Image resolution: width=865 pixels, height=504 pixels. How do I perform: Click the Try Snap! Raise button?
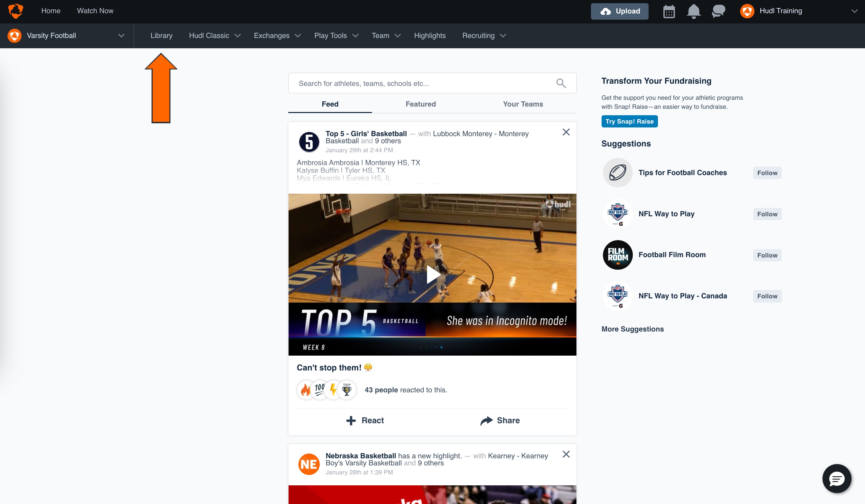click(x=629, y=121)
